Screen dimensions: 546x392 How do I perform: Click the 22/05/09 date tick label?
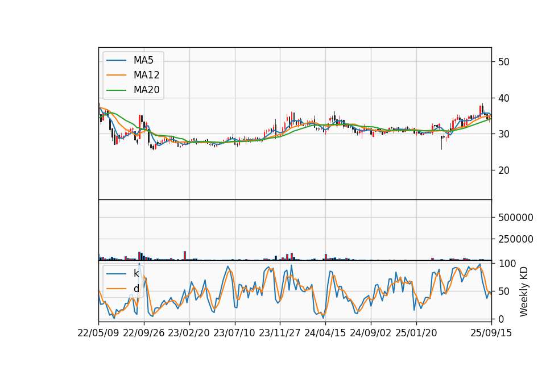pos(98,333)
